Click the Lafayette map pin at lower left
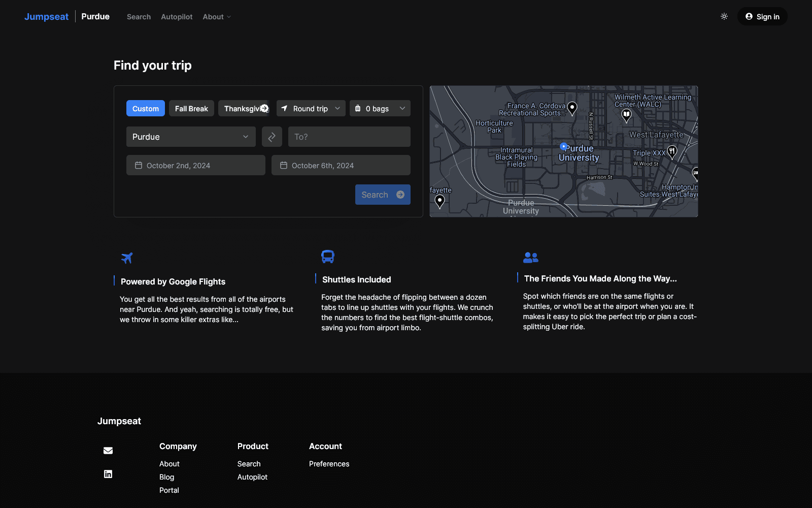This screenshot has height=508, width=812. tap(440, 201)
